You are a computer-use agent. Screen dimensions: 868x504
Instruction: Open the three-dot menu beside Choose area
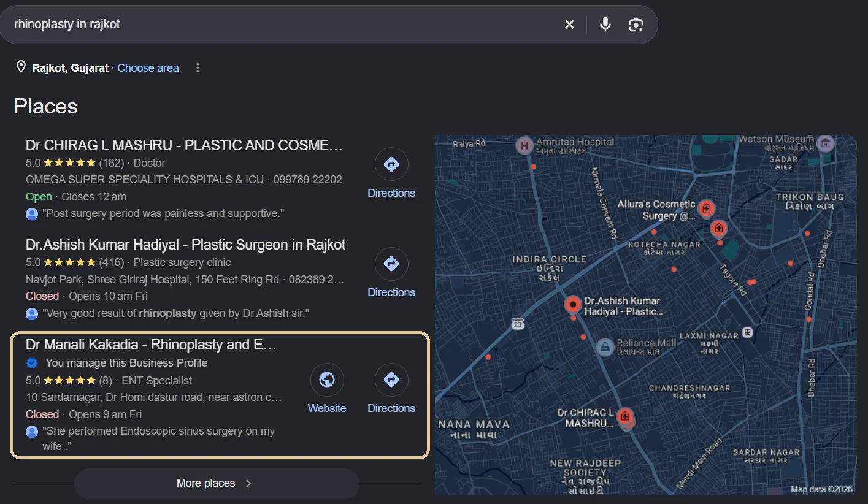(x=198, y=68)
